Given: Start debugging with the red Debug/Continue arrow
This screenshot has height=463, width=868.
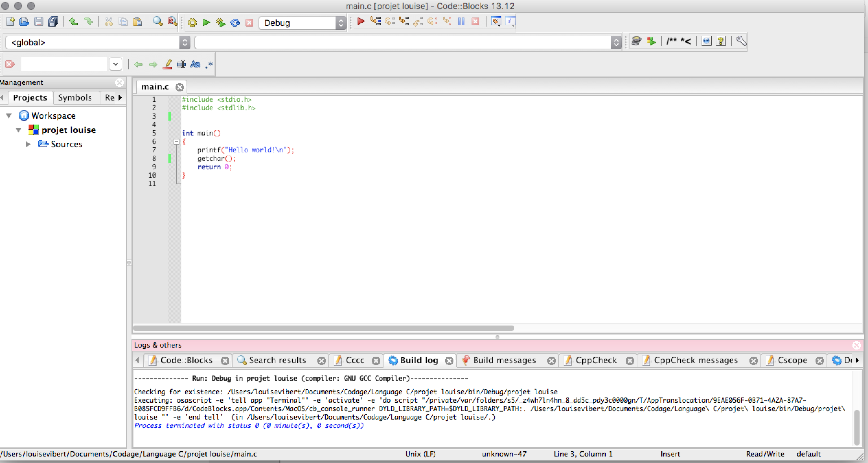Looking at the screenshot, I should tap(360, 22).
